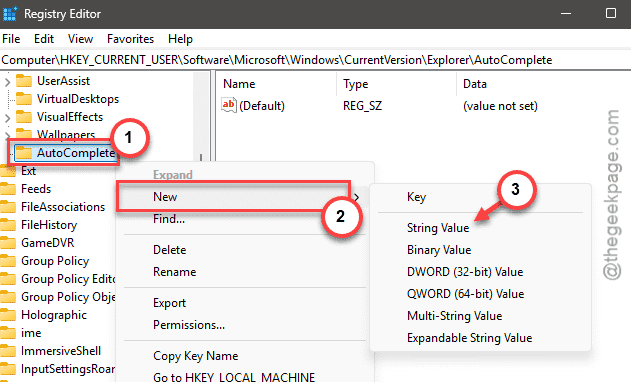Choose Export in the context menu
Image resolution: width=631 pixels, height=382 pixels.
169,303
